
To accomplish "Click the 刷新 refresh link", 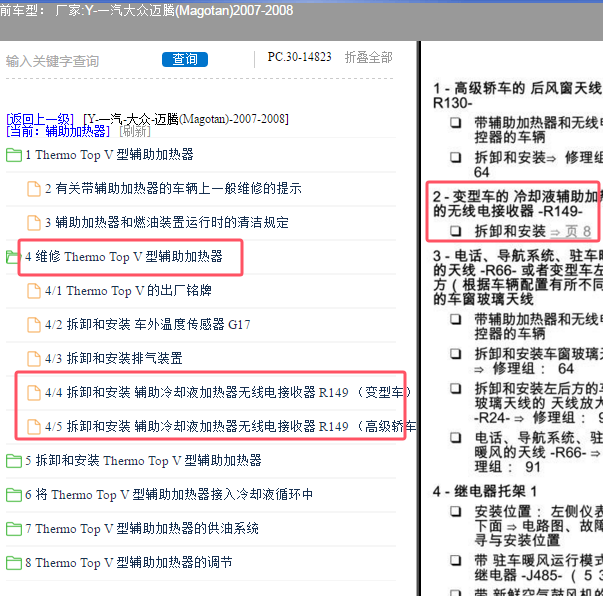I will coord(135,132).
